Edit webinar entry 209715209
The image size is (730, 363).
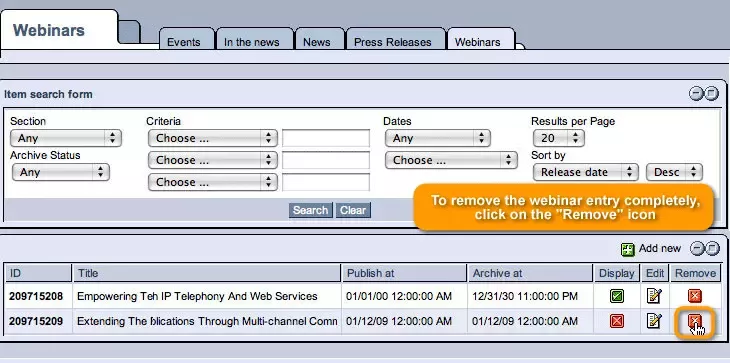[x=654, y=321]
